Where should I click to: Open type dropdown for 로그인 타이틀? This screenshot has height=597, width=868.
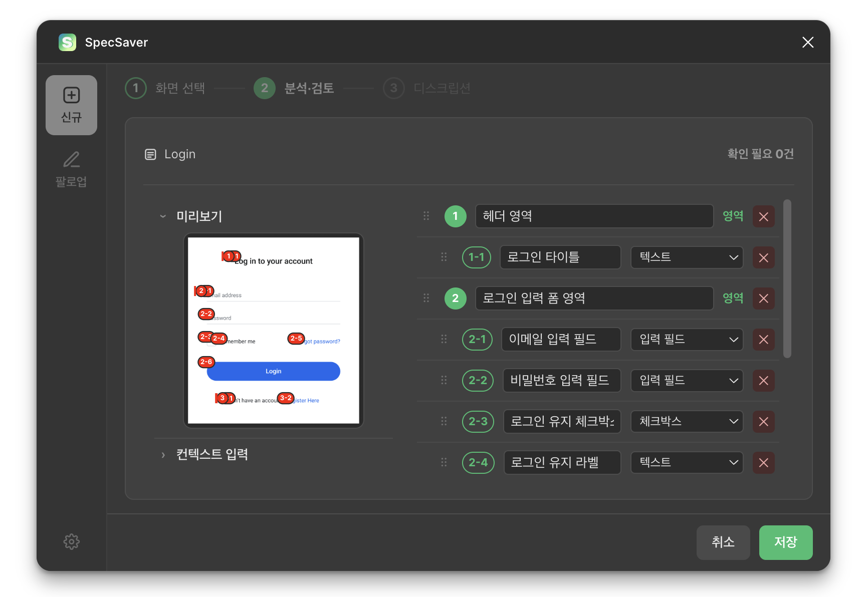(x=687, y=257)
